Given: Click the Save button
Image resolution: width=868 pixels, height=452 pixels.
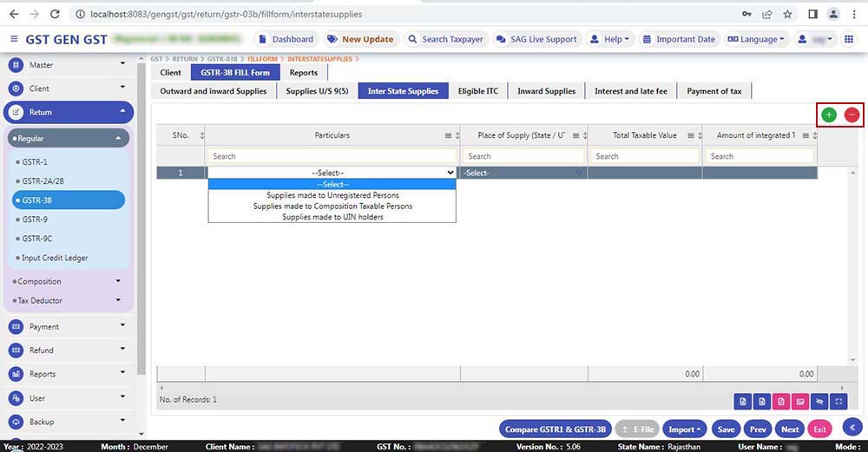Looking at the screenshot, I should click(726, 429).
